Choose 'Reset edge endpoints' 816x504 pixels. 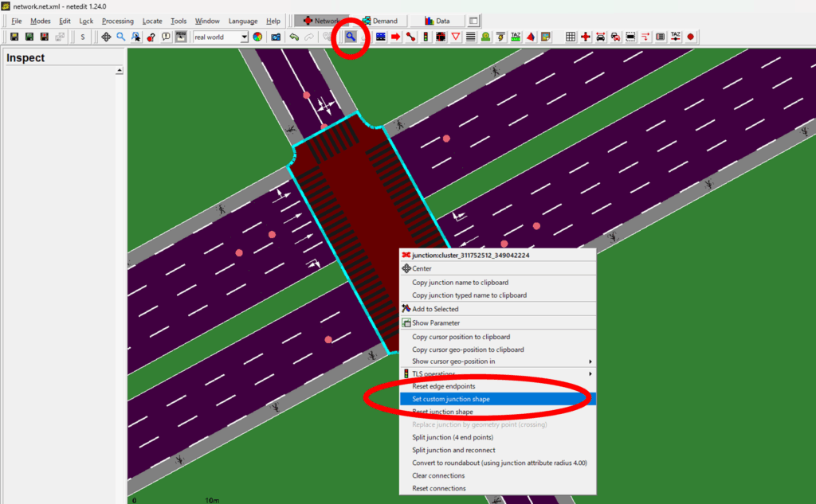[497, 386]
